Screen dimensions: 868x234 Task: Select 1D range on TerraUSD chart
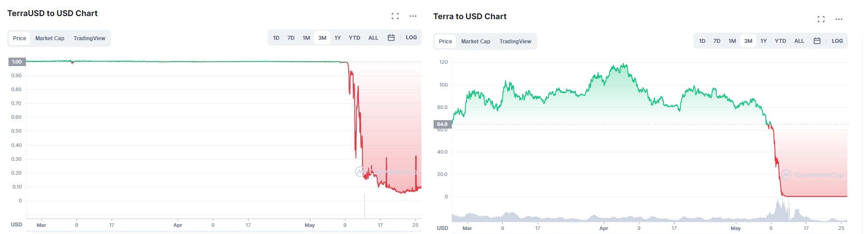click(276, 38)
